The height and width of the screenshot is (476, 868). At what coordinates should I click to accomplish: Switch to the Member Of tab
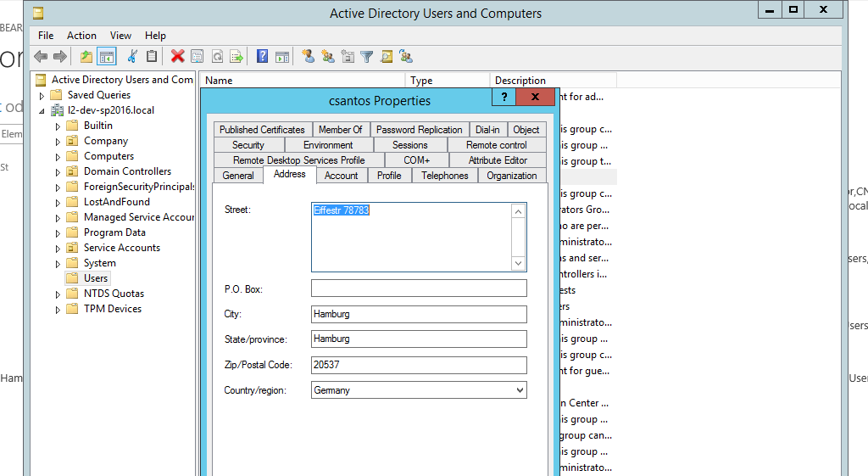coord(340,130)
